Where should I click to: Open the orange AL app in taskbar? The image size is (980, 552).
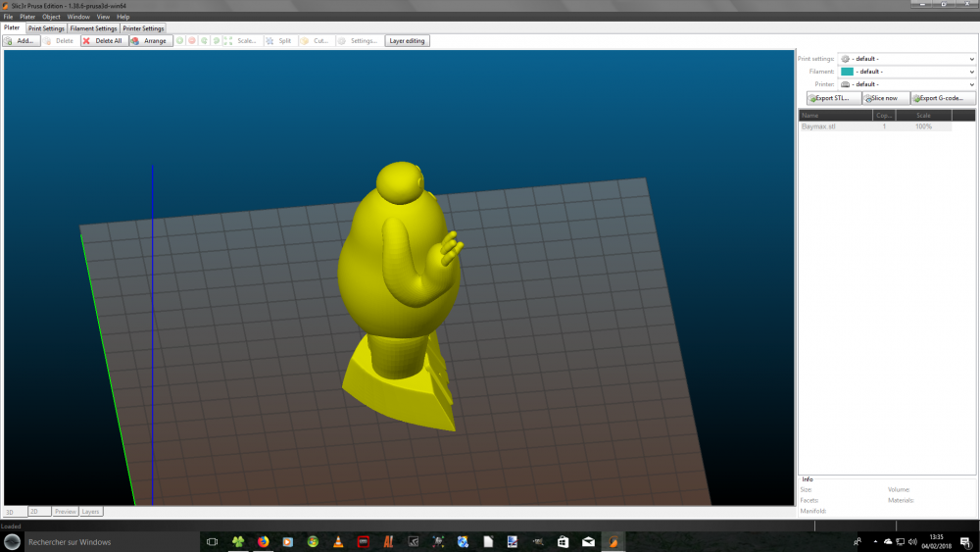(x=388, y=542)
